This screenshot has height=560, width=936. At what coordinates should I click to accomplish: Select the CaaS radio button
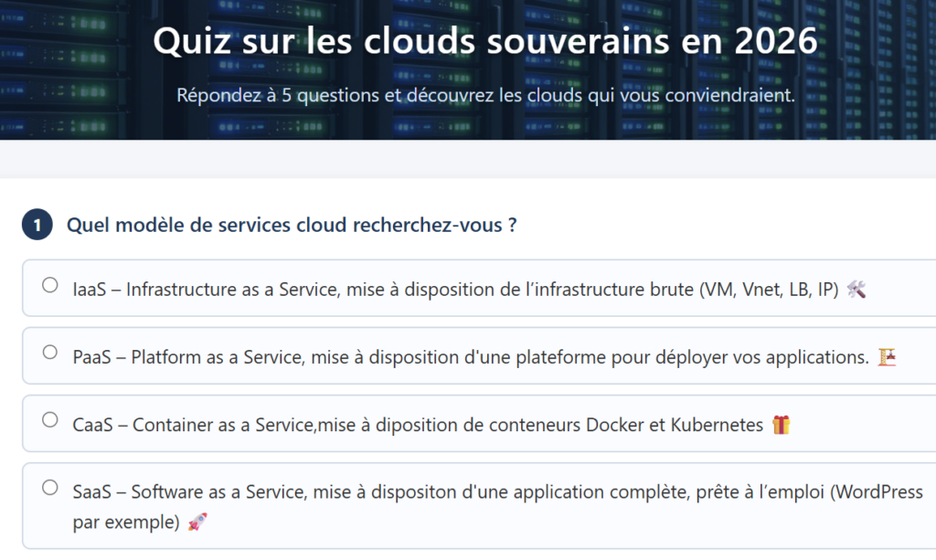pos(50,420)
